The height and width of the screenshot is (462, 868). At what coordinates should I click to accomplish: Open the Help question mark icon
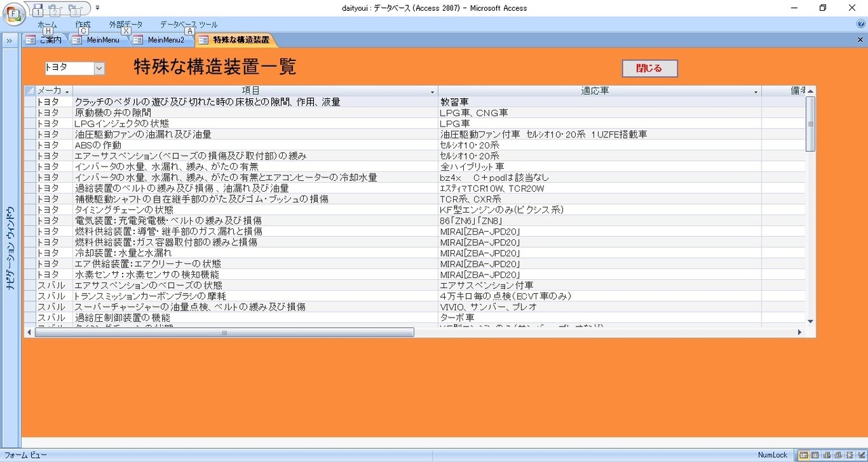point(861,24)
